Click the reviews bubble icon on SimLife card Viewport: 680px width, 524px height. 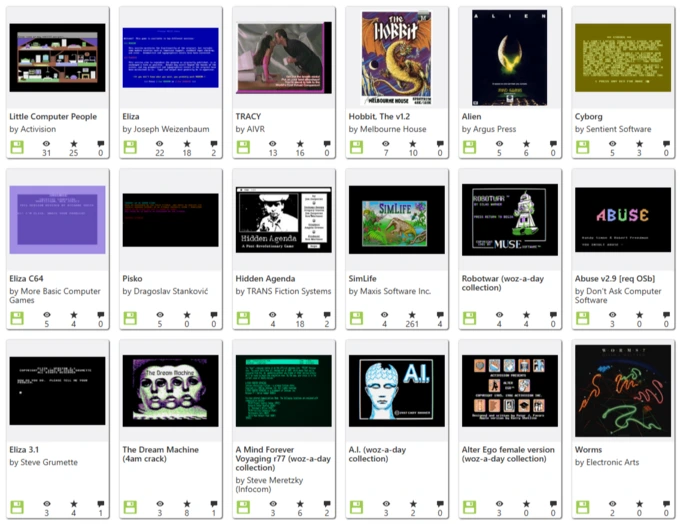click(x=440, y=315)
